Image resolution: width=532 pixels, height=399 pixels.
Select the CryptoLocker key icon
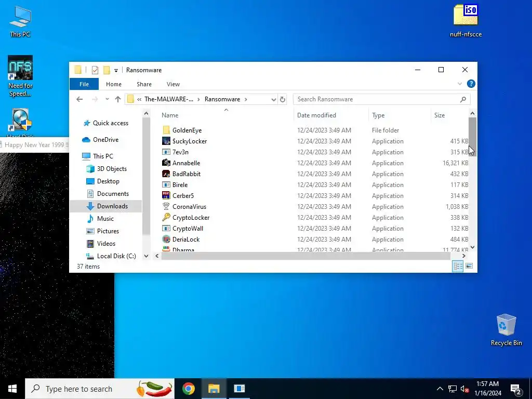click(166, 217)
